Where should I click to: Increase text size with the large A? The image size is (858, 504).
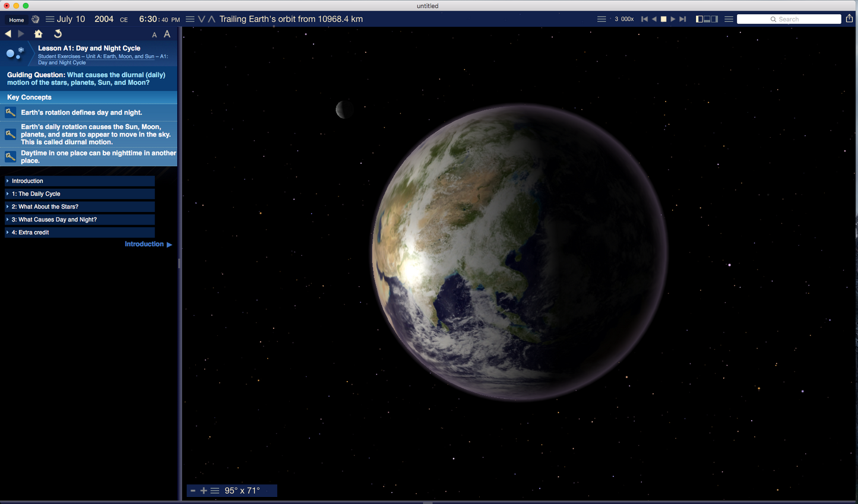[x=167, y=34]
